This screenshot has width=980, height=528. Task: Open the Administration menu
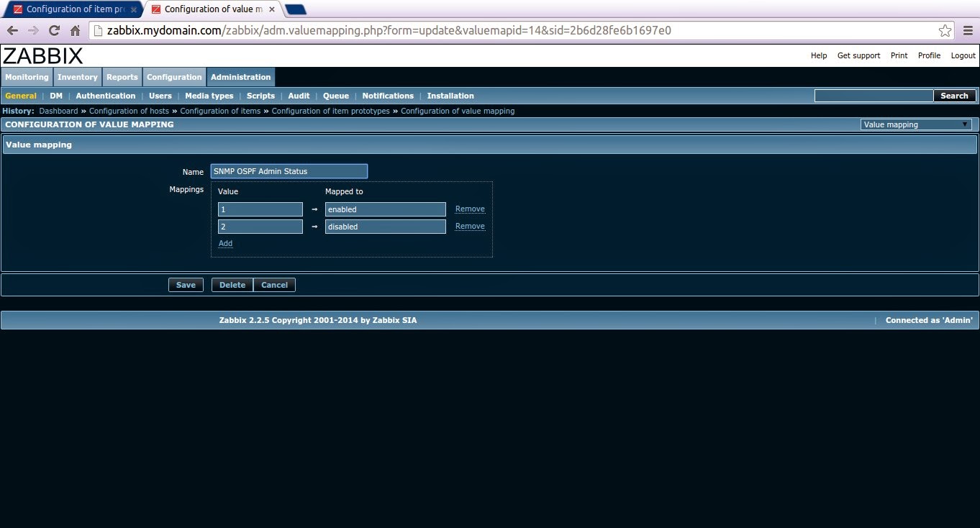241,77
